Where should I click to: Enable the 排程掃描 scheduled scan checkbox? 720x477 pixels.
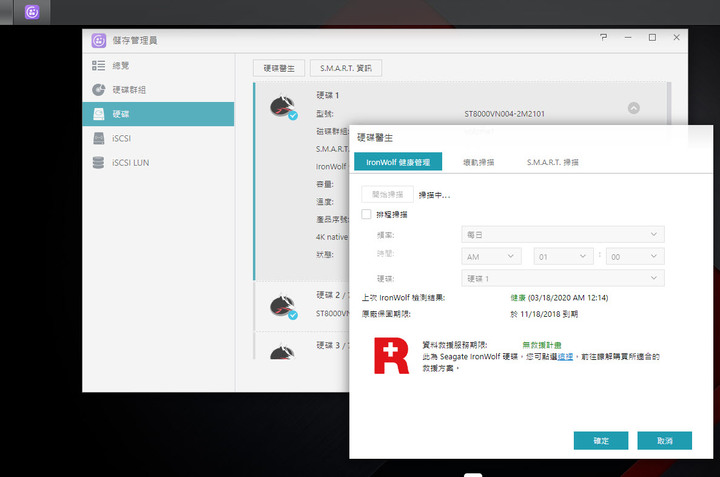(x=366, y=214)
